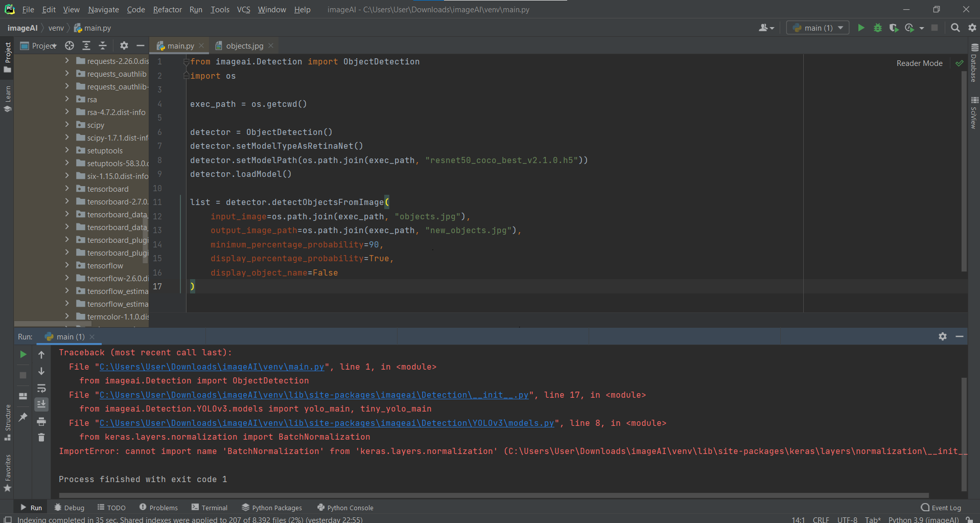Print the Run console output
980x523 pixels.
41,421
